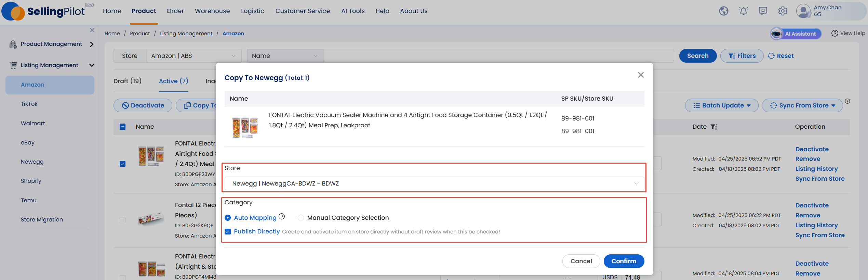
Task: Select Manual Category Selection radio button
Action: [301, 218]
